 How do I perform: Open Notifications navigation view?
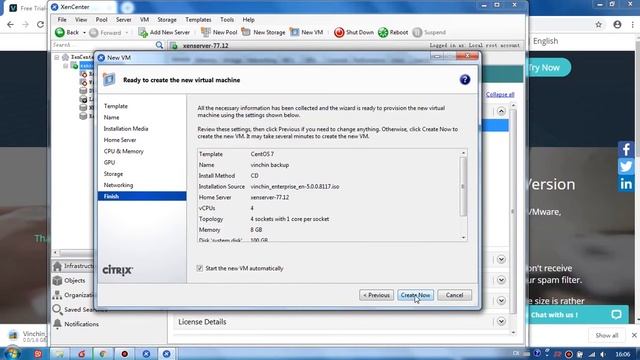76,324
